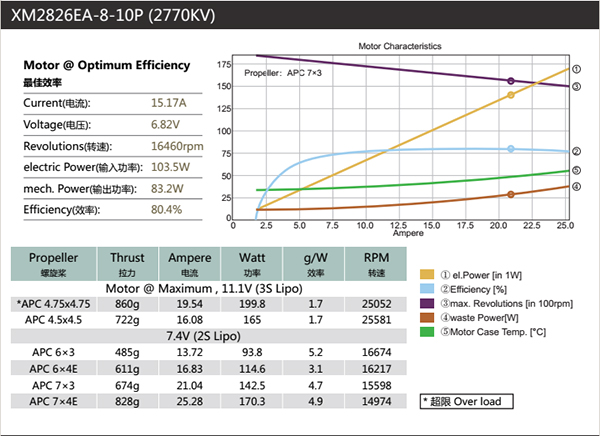The width and height of the screenshot is (600, 436).
Task: Select the brown data point on the waste power curve
Action: [x=511, y=194]
